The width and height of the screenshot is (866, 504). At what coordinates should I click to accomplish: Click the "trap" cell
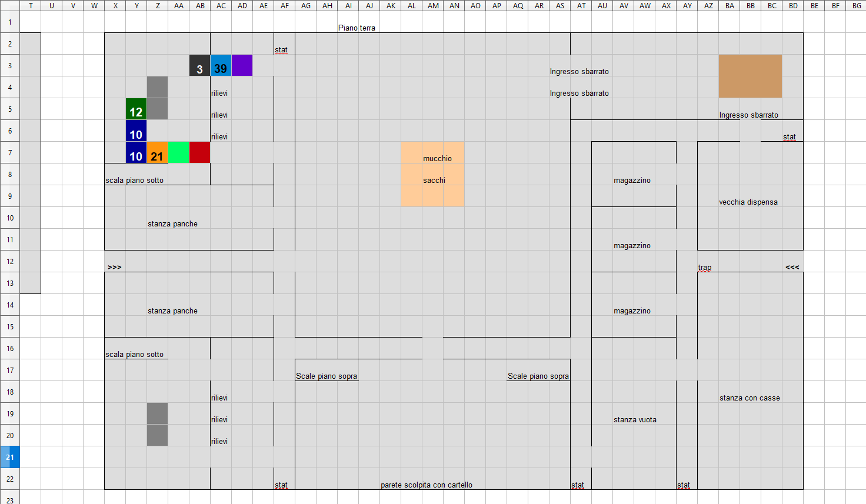(705, 267)
